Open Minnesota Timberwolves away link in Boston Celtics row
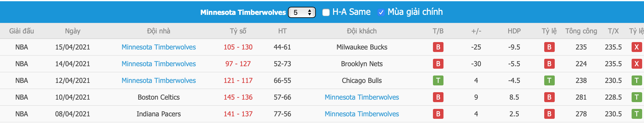This screenshot has height=125, width=644. 362,97
